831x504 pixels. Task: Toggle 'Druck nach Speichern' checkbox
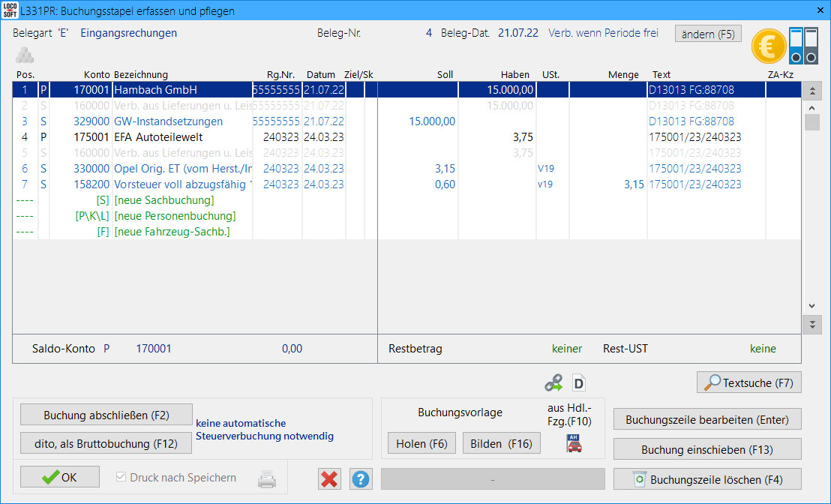[x=121, y=478]
